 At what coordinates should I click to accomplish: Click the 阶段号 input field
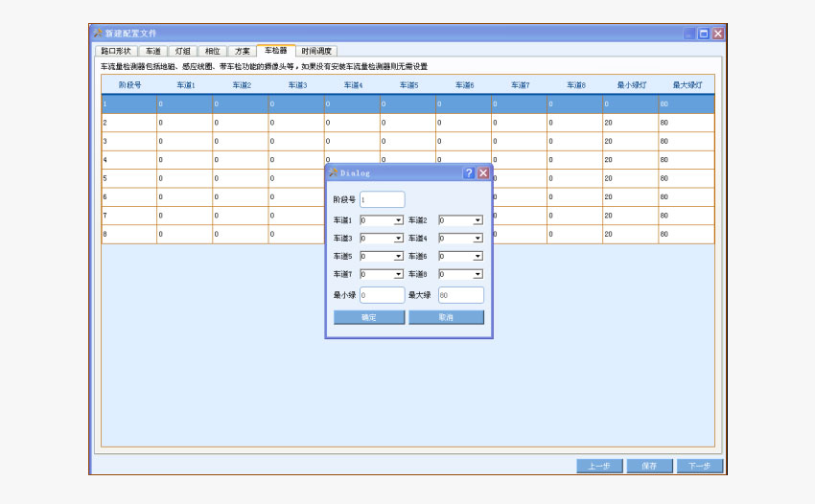coord(382,199)
